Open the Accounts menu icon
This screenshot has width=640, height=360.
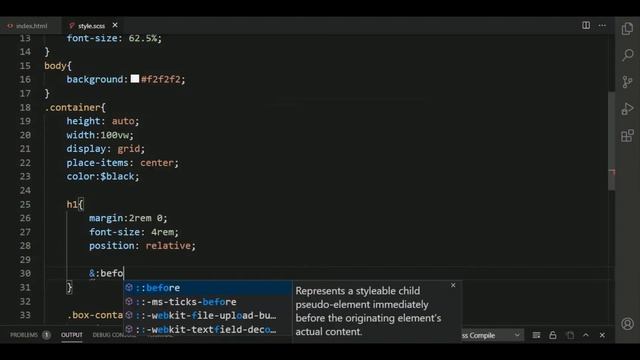point(627,324)
